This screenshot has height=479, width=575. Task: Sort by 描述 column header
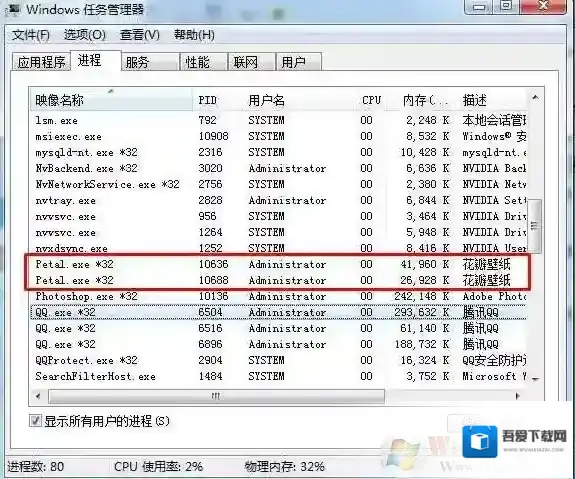(491, 100)
